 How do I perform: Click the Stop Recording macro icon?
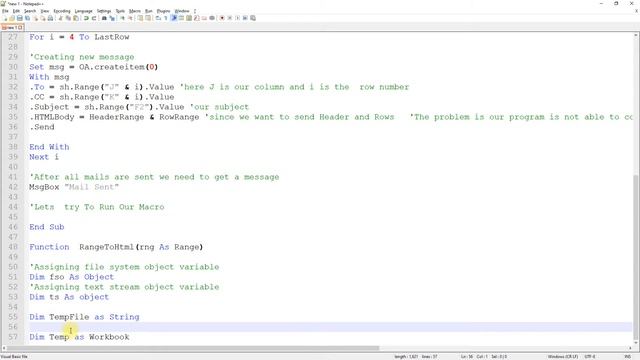(x=230, y=18)
